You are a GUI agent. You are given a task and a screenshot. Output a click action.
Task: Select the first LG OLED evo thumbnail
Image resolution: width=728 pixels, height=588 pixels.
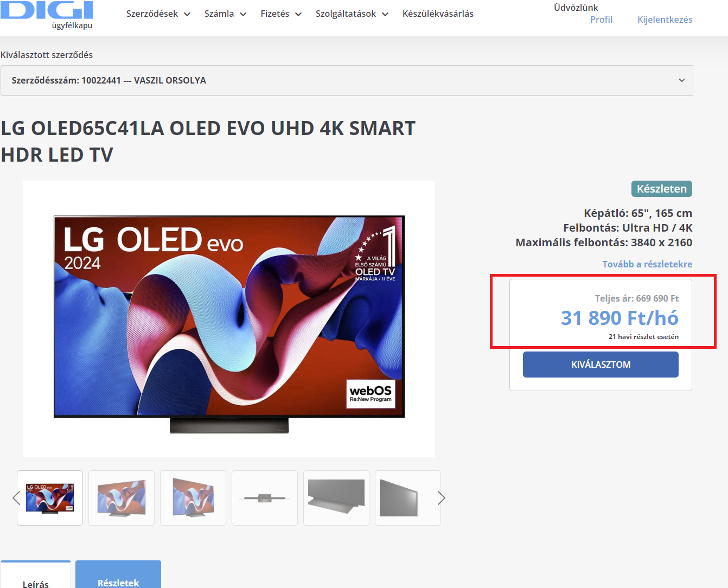pos(50,498)
